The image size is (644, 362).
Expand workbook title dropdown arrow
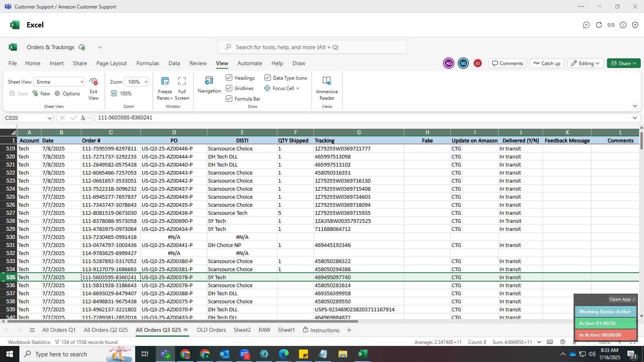point(100,47)
